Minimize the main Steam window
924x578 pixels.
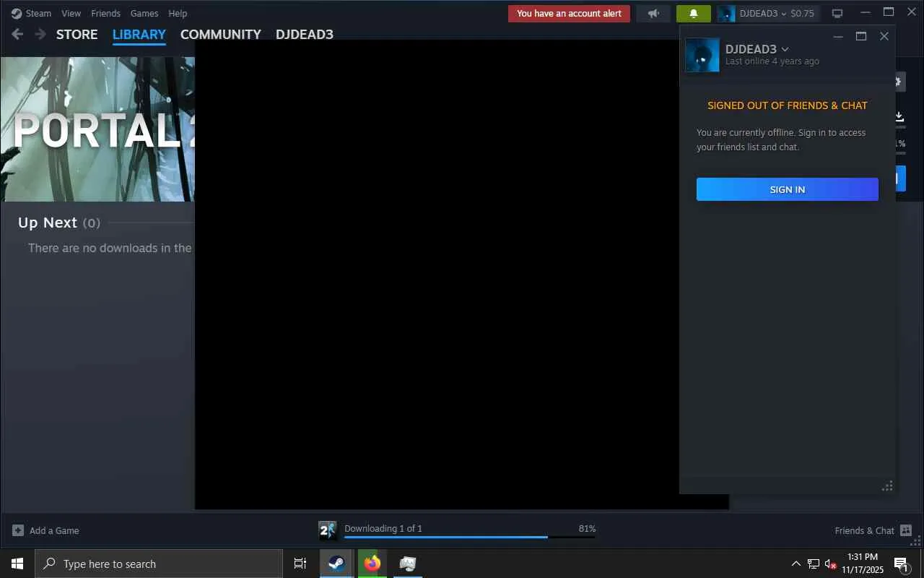click(x=866, y=12)
